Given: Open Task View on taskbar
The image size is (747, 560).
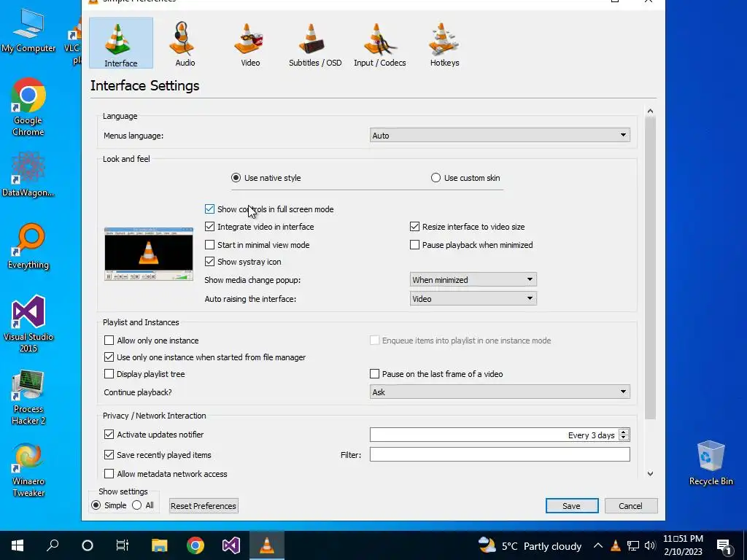Looking at the screenshot, I should (x=123, y=545).
